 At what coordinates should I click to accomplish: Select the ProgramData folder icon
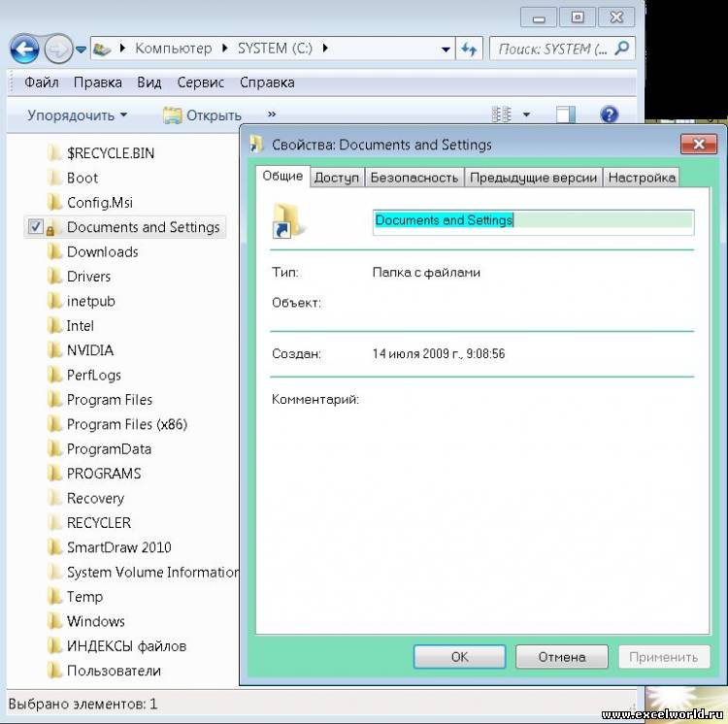point(54,448)
